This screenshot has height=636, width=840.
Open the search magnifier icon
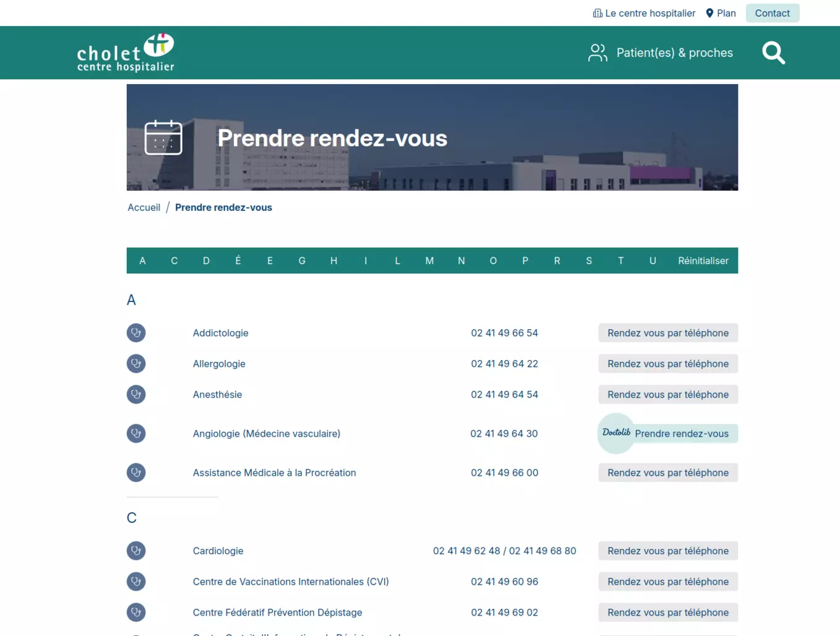tap(773, 53)
